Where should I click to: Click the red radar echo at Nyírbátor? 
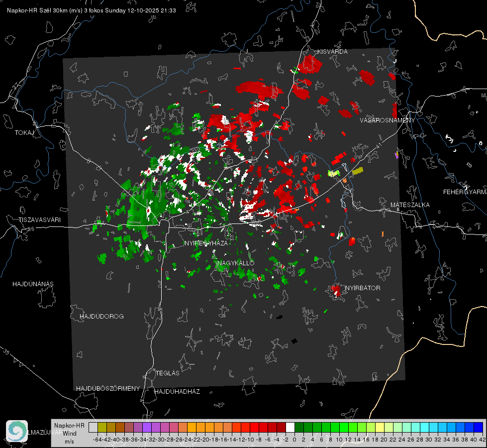click(x=336, y=291)
